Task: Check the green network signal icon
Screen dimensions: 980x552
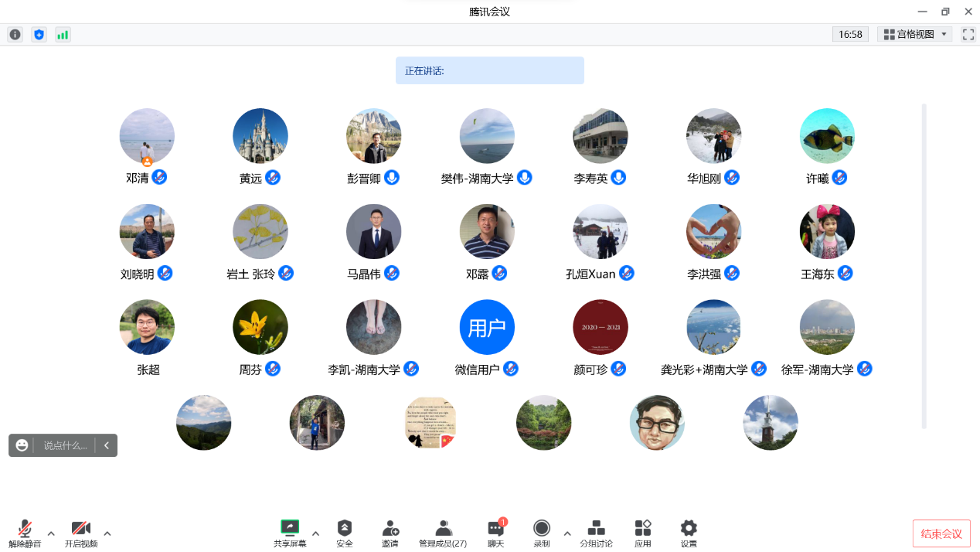Action: (63, 35)
